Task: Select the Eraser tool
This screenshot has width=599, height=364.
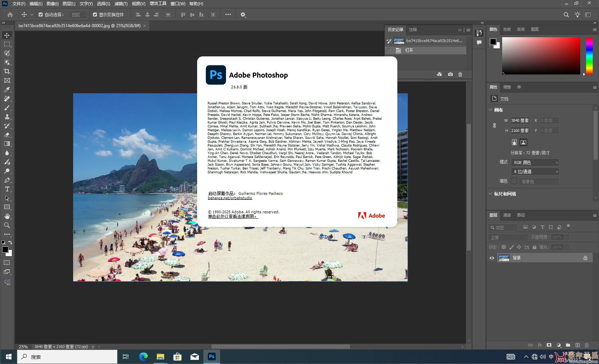Action: tap(7, 135)
